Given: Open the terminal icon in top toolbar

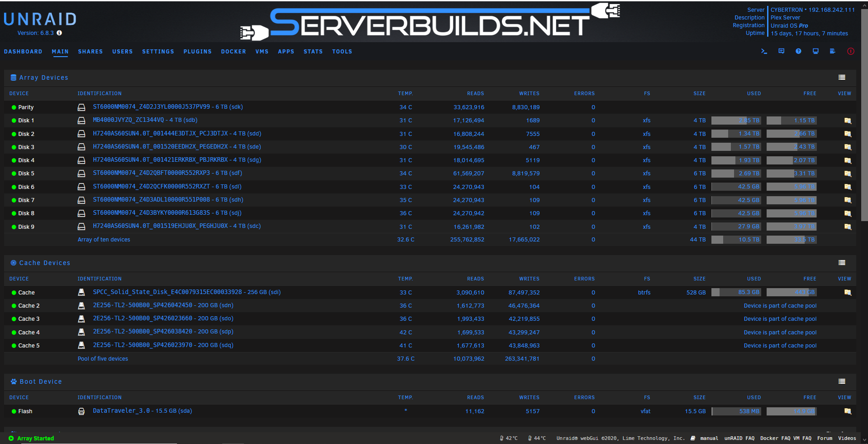Looking at the screenshot, I should pyautogui.click(x=764, y=51).
